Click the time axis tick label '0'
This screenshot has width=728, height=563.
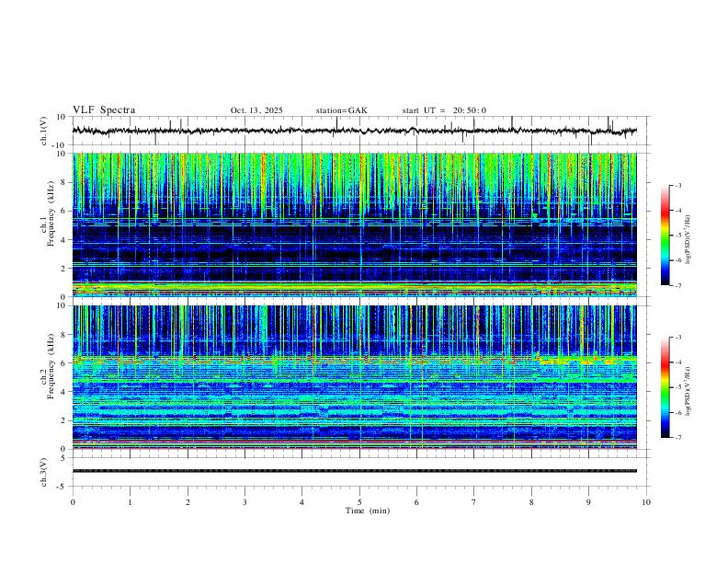coord(73,502)
